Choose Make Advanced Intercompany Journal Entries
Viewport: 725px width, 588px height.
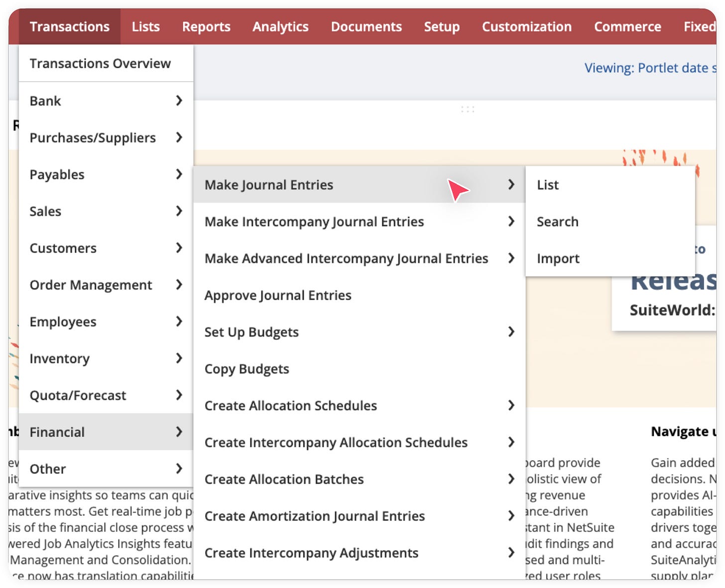pos(359,258)
